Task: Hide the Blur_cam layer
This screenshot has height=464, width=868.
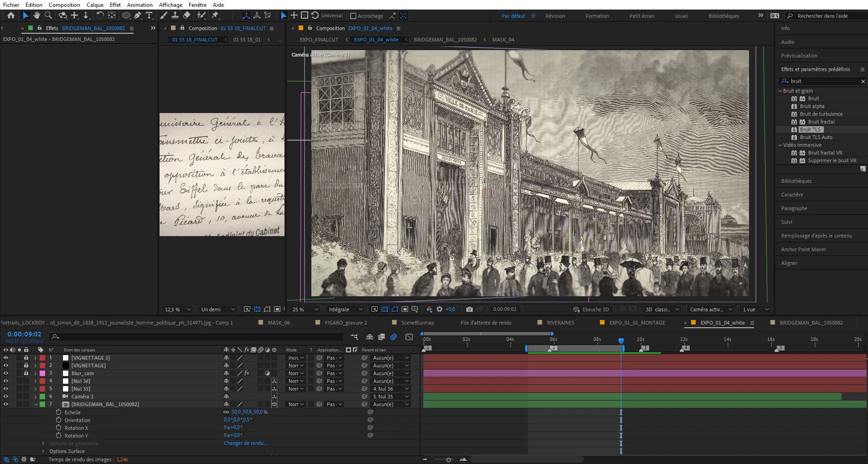Action: pyautogui.click(x=5, y=373)
